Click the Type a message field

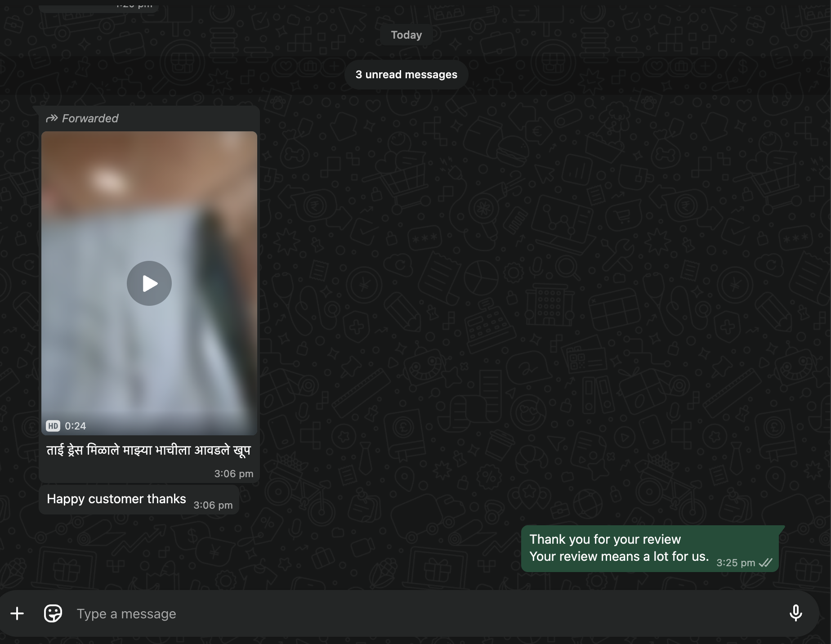click(405, 613)
